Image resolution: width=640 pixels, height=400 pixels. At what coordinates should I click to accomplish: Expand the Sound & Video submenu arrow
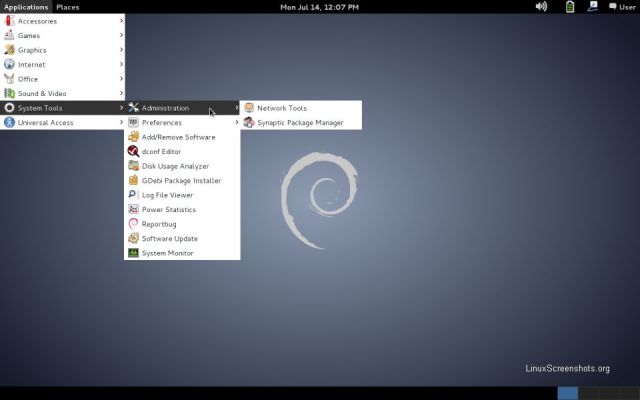121,93
